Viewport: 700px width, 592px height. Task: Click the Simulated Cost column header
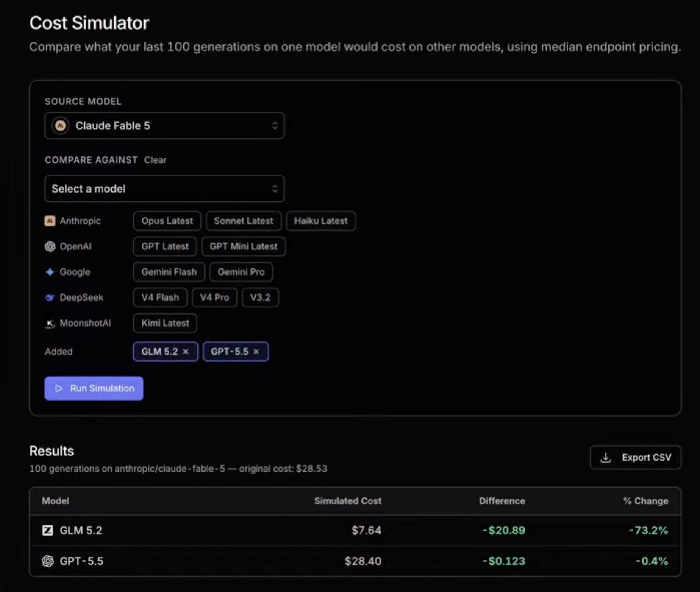[x=348, y=501]
